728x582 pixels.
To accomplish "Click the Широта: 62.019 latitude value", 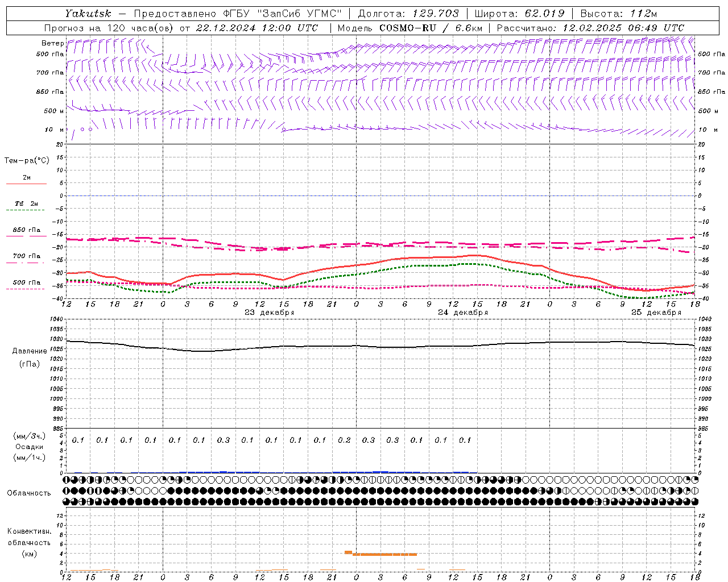I will pos(519,13).
